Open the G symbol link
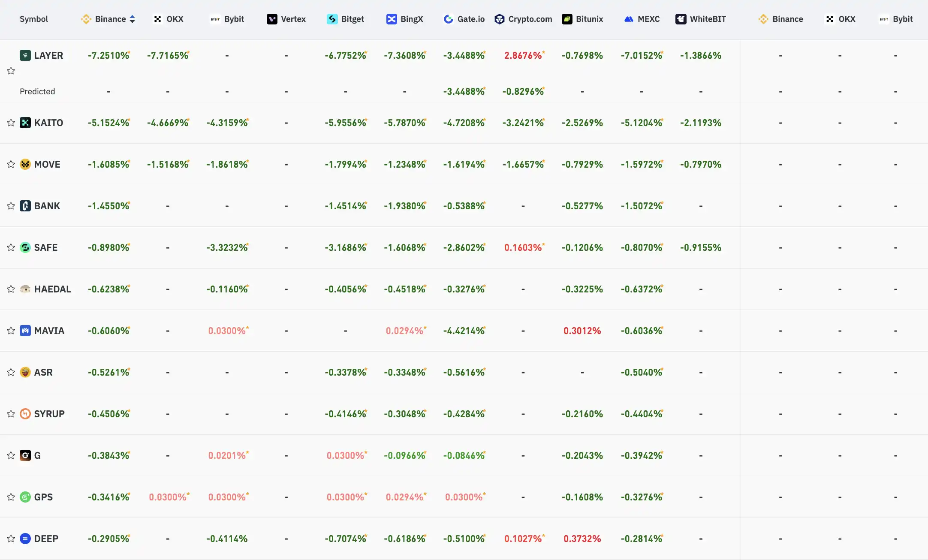This screenshot has height=560, width=928. pos(37,455)
